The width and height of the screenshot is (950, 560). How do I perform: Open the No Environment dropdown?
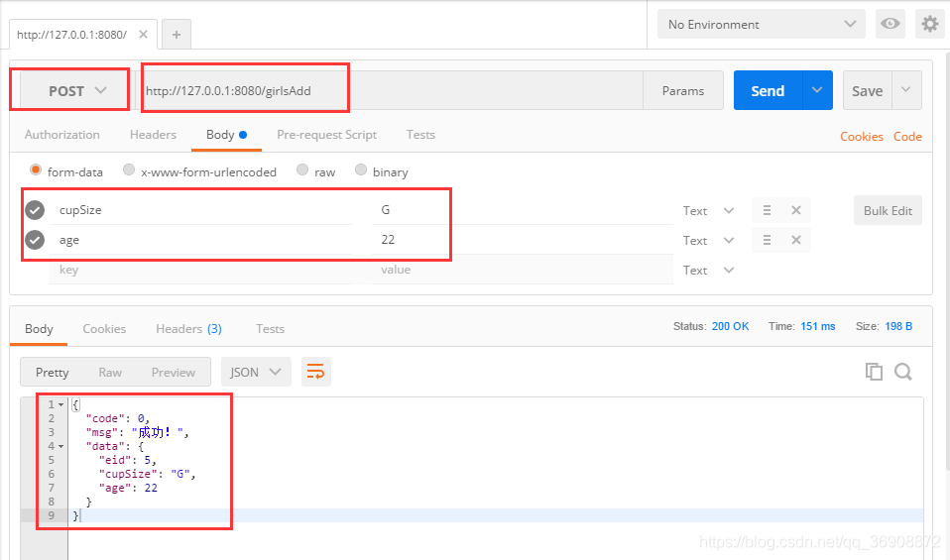(x=761, y=24)
